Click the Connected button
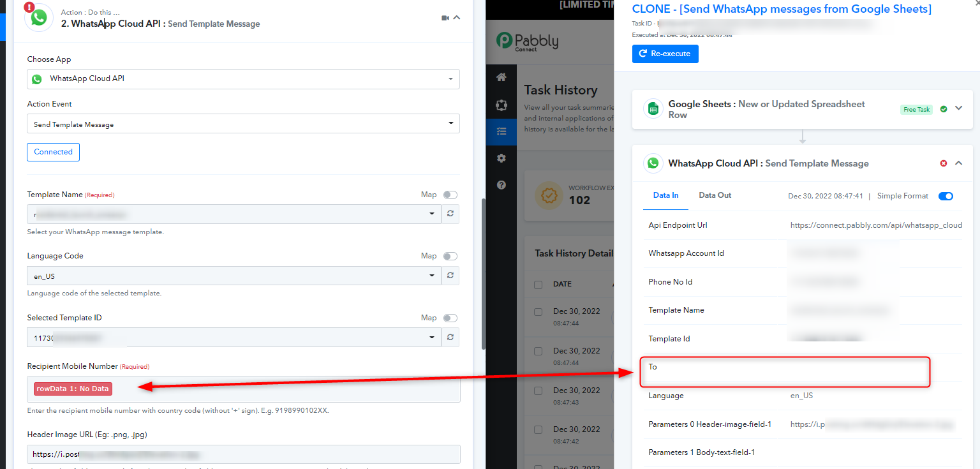 click(x=53, y=152)
